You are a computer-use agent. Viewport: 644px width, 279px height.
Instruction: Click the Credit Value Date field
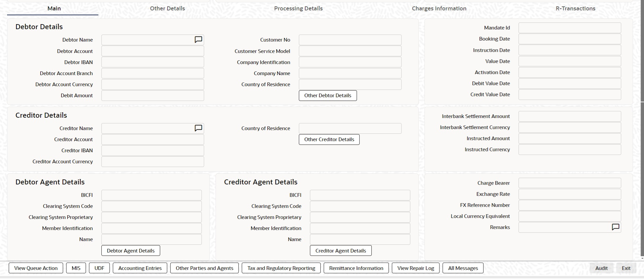point(570,95)
